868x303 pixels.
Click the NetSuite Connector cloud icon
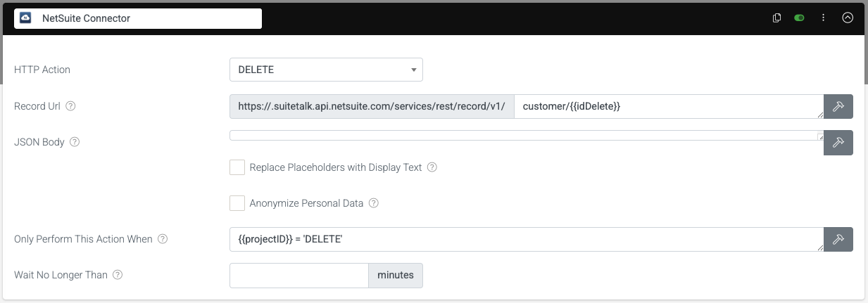pos(25,18)
